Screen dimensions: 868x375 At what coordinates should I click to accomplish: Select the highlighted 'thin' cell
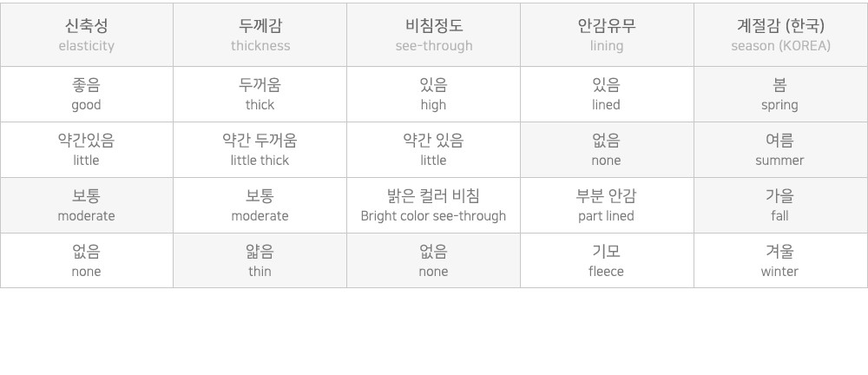click(260, 260)
